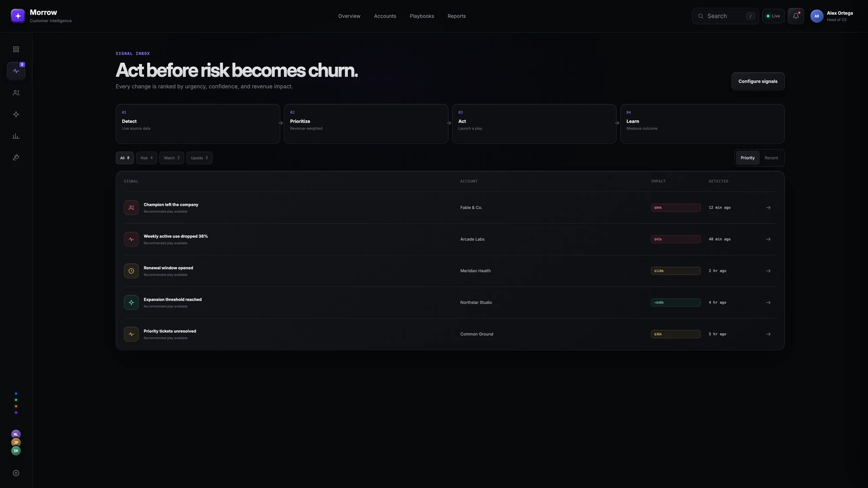This screenshot has width=868, height=488.
Task: Click the Renewal window opened clock icon
Action: click(x=131, y=271)
